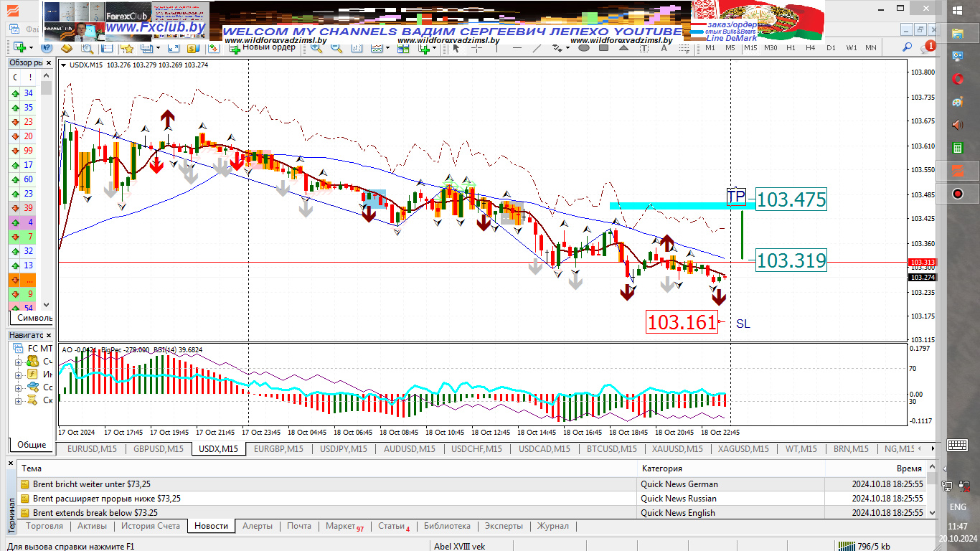Open the indicators list dropdown arrow

coord(388,48)
